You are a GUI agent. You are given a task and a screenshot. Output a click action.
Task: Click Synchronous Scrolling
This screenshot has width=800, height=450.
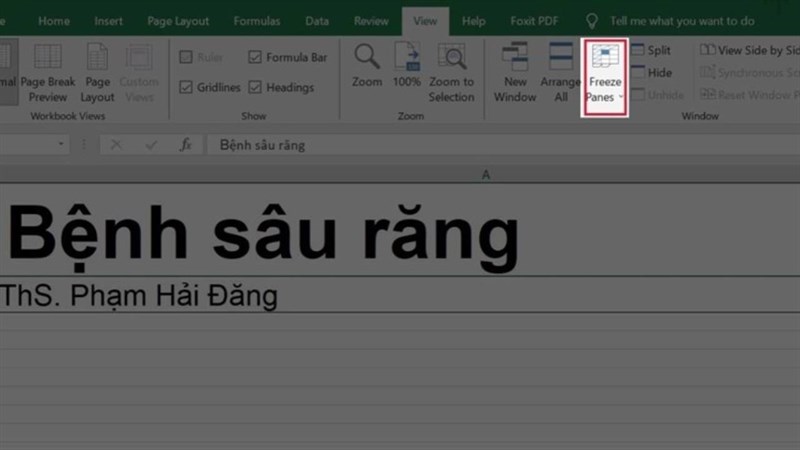pos(749,72)
